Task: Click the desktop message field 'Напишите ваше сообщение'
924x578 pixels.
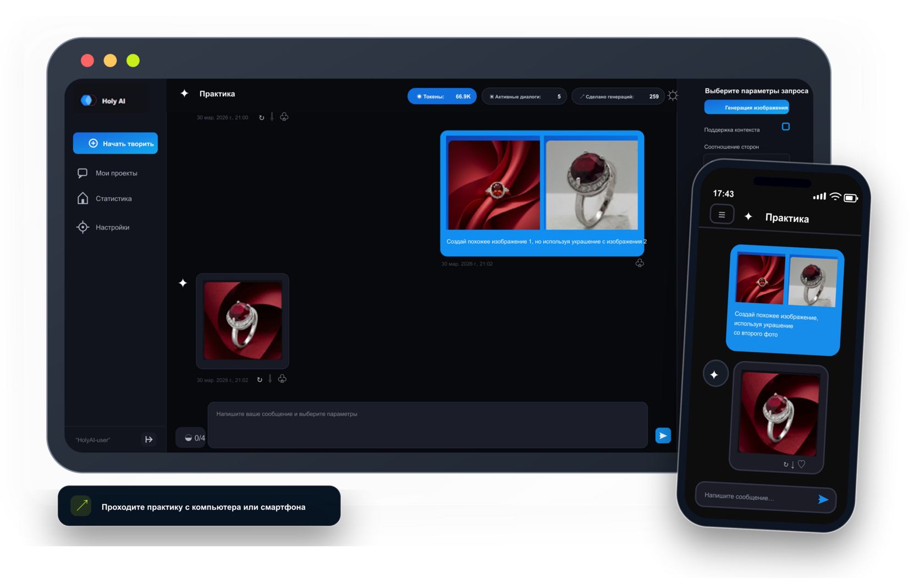Action: [427, 424]
